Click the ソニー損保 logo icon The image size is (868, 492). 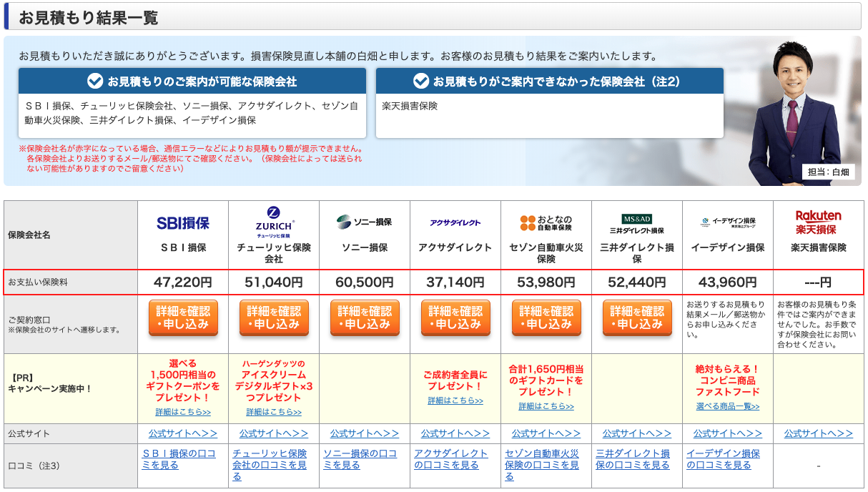pyautogui.click(x=363, y=222)
